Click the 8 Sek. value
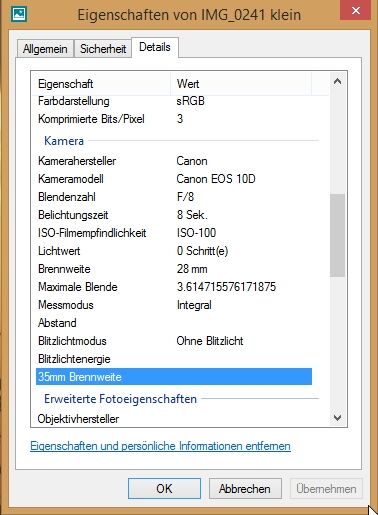This screenshot has width=378, height=515. click(x=192, y=215)
